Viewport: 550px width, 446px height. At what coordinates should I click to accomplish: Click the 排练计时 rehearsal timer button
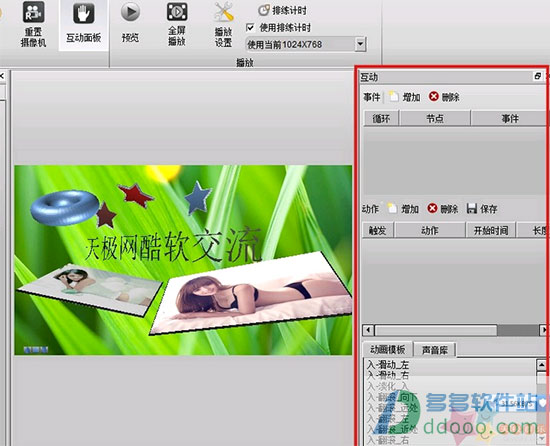click(x=282, y=11)
